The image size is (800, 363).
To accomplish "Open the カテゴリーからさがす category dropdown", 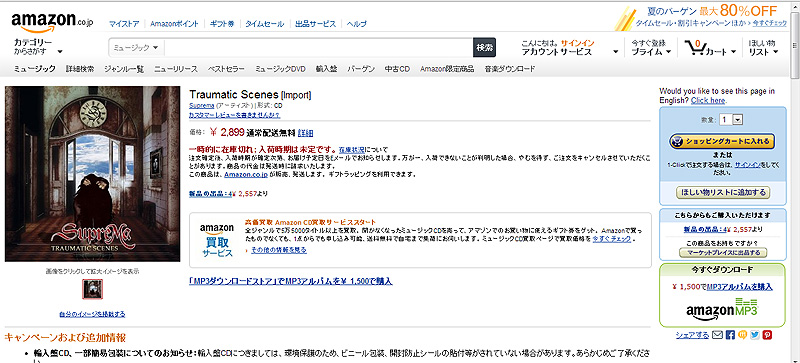I will pos(38,46).
